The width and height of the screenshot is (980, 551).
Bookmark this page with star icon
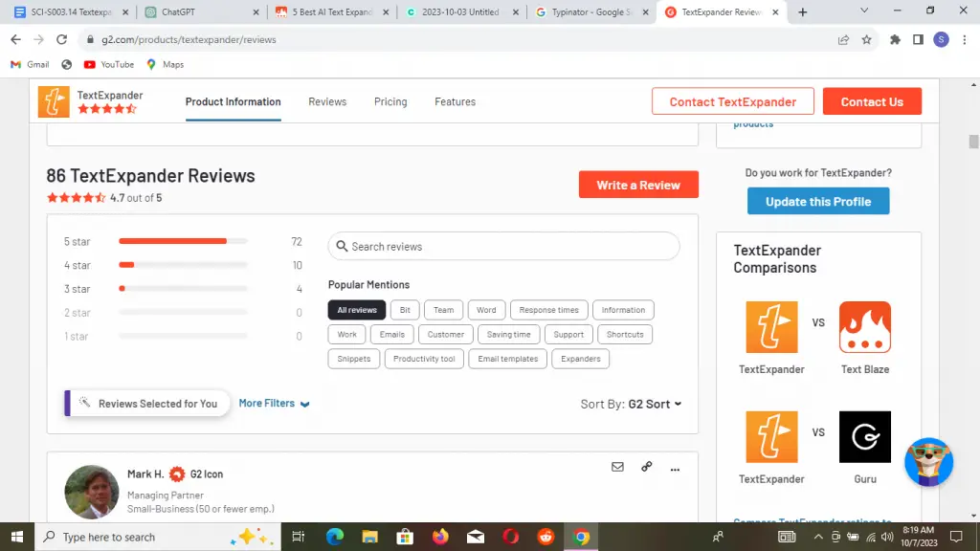866,39
